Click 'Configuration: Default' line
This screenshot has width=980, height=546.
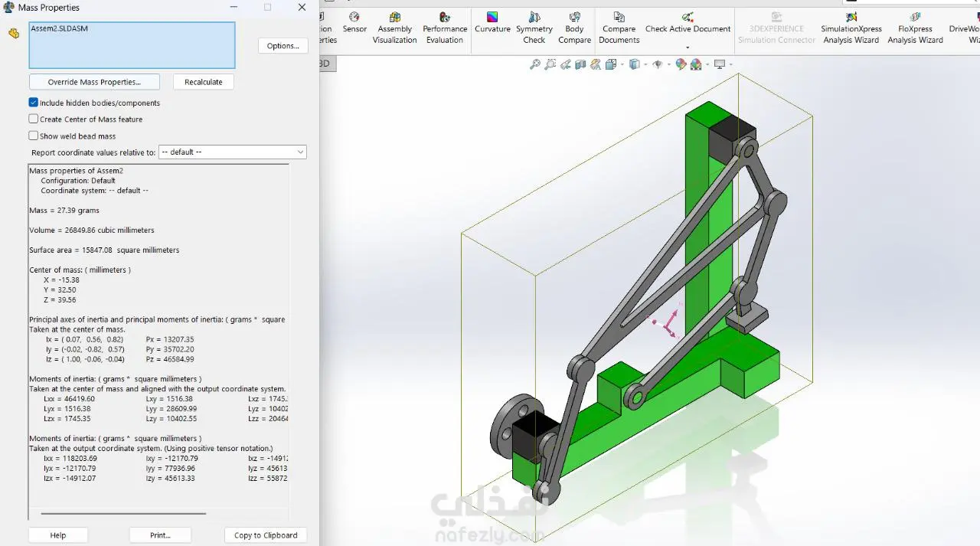[78, 181]
